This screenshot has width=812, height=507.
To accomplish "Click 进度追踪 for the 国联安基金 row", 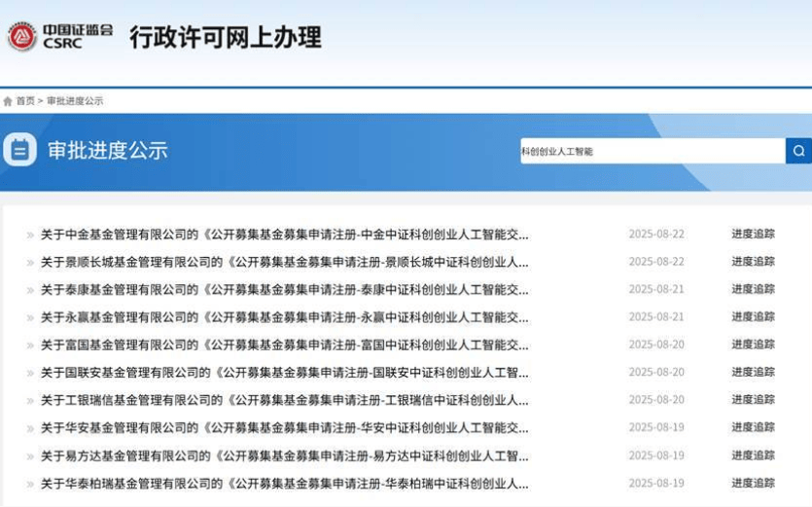I will pyautogui.click(x=753, y=372).
